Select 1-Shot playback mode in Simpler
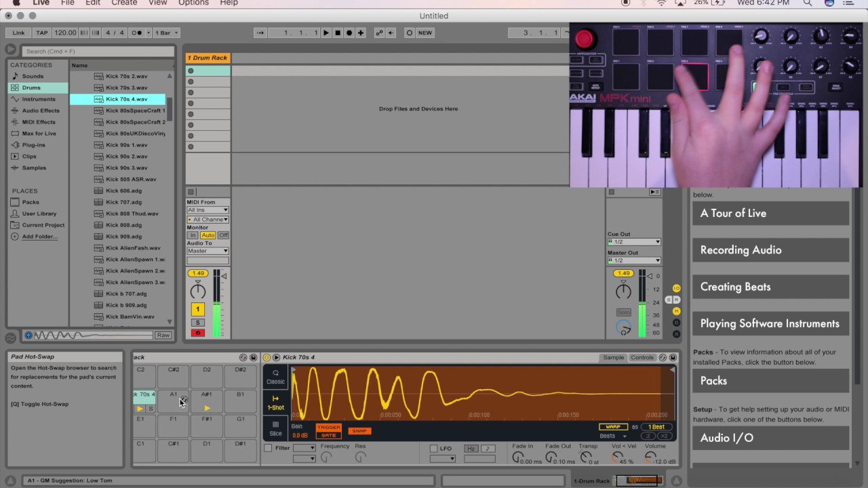Screen dimensions: 868x488 (x=275, y=403)
